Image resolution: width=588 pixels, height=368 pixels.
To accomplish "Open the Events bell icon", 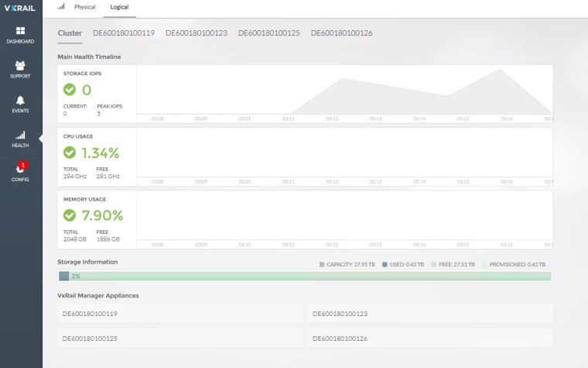I will pyautogui.click(x=20, y=100).
